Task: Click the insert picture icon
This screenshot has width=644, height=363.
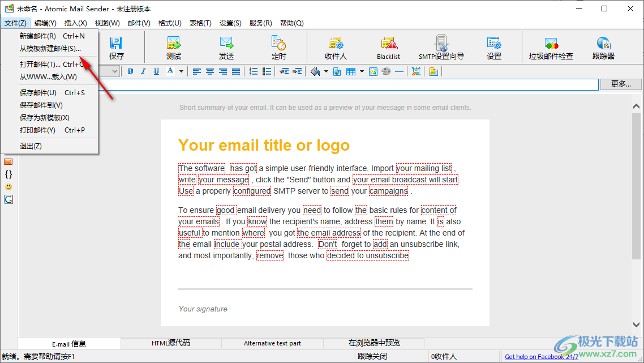Action: point(373,71)
